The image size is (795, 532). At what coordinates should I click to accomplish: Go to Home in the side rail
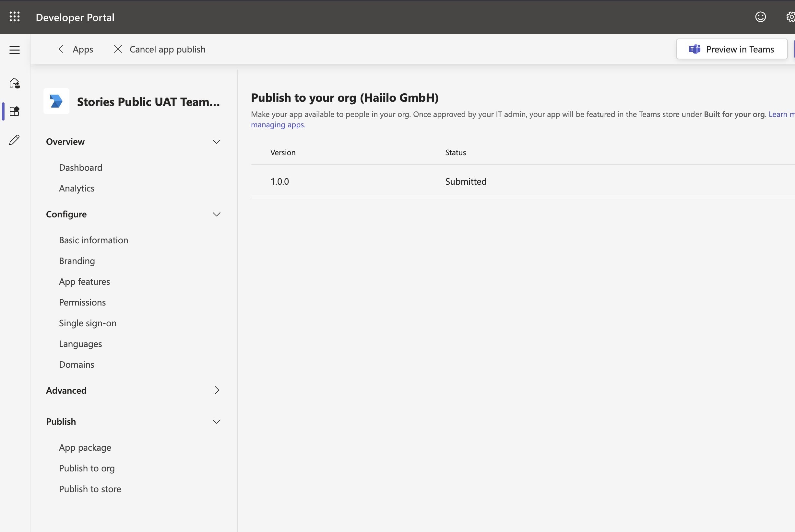click(x=15, y=83)
